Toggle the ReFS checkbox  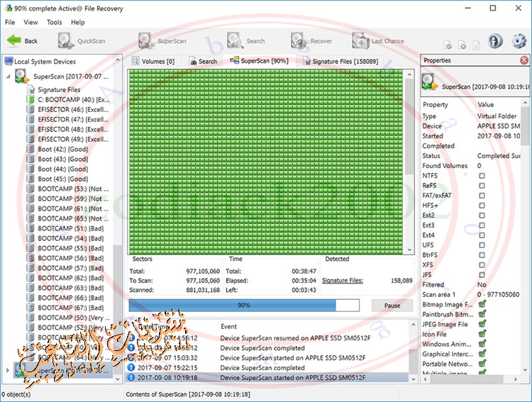(x=482, y=186)
